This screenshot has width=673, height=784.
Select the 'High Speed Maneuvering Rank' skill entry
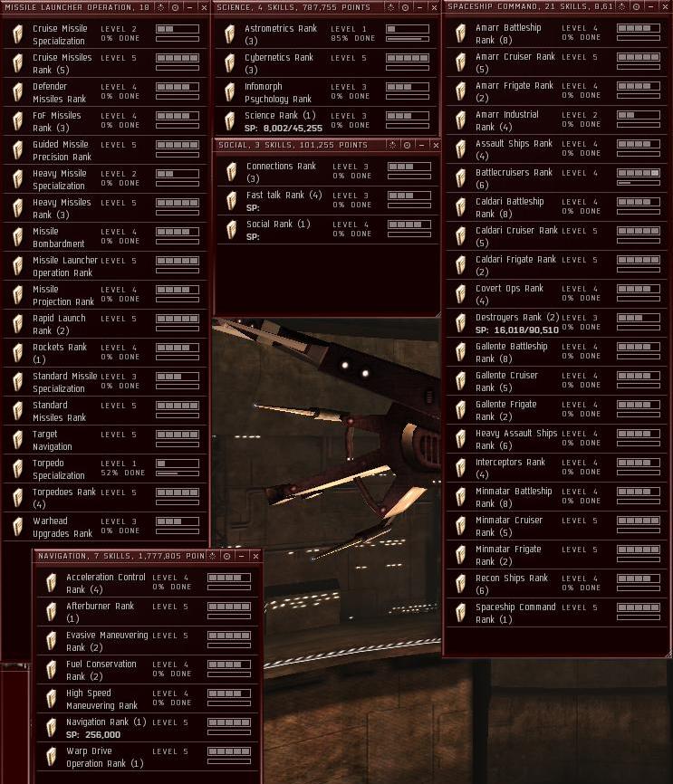click(148, 699)
